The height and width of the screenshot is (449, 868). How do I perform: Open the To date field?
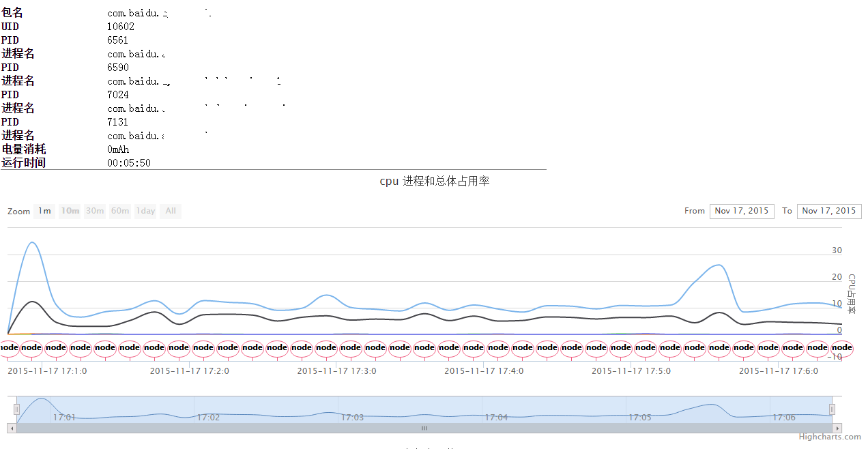(829, 211)
